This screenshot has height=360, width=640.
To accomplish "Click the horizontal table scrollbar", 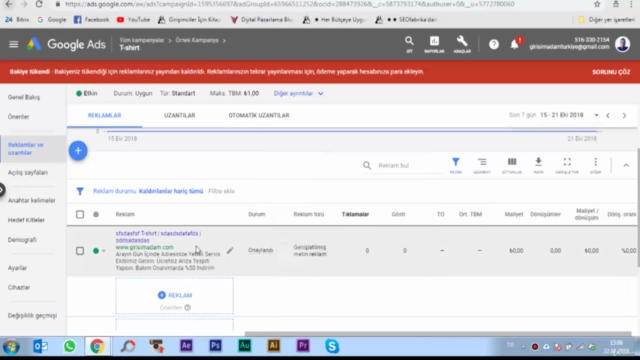I will tap(438, 333).
